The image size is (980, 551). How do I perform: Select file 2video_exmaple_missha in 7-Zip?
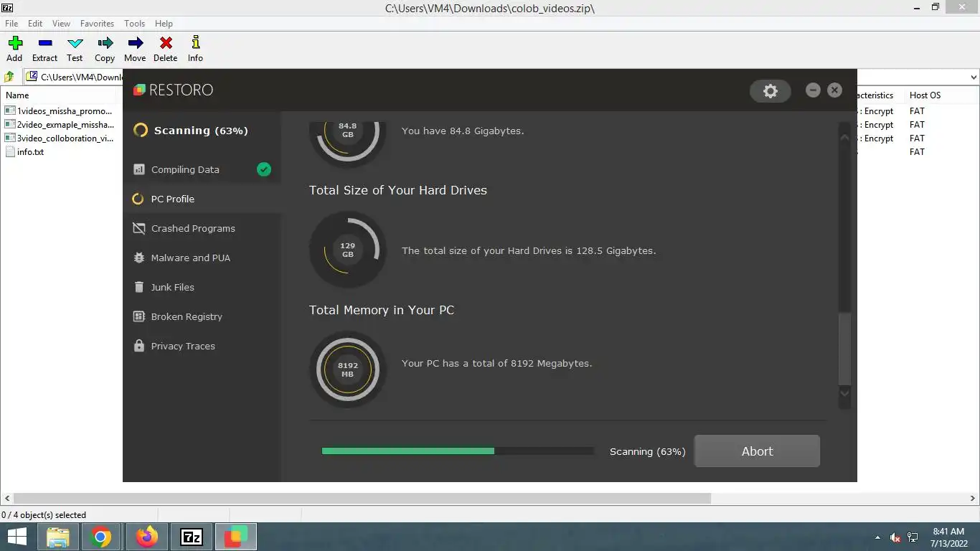pyautogui.click(x=59, y=125)
